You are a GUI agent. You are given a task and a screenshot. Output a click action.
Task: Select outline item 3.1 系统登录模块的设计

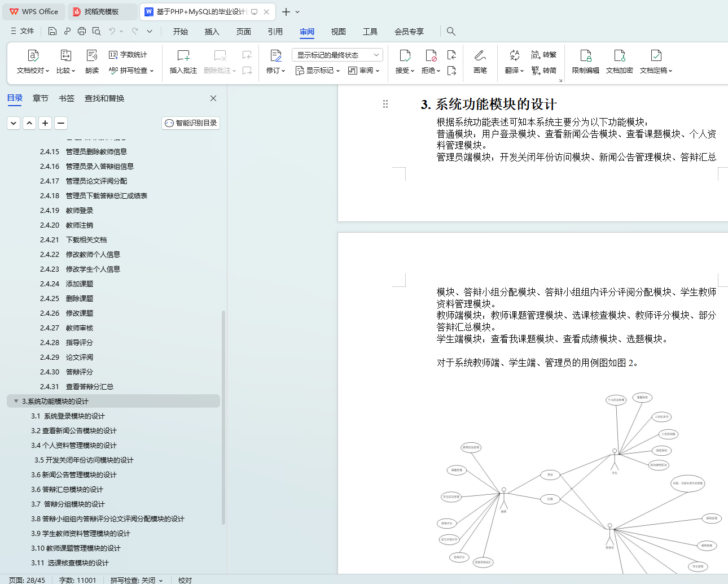[113, 416]
